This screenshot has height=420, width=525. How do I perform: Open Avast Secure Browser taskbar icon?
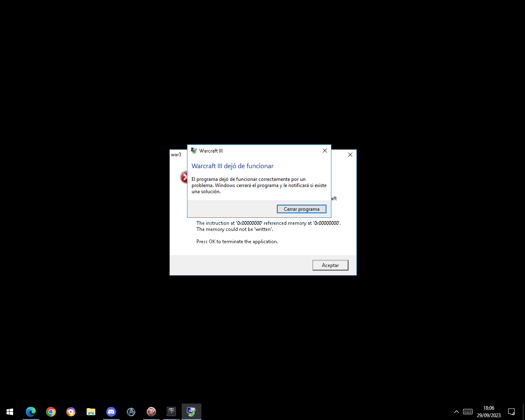pyautogui.click(x=71, y=411)
